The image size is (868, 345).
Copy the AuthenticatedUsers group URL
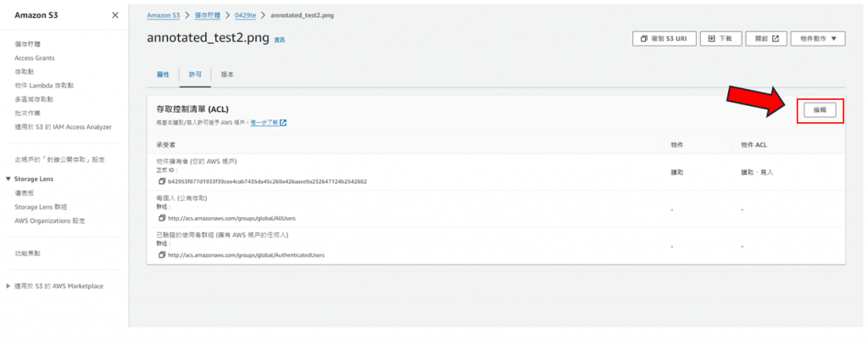162,255
